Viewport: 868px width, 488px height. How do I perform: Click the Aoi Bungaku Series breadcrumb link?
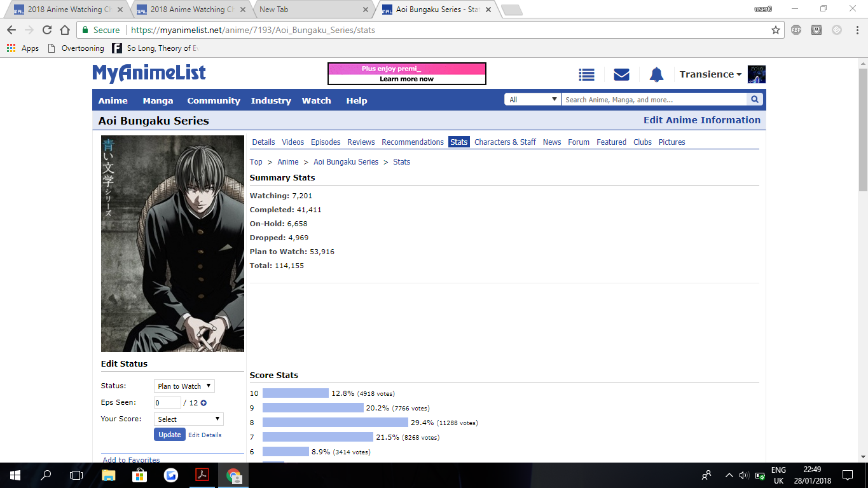coord(346,162)
